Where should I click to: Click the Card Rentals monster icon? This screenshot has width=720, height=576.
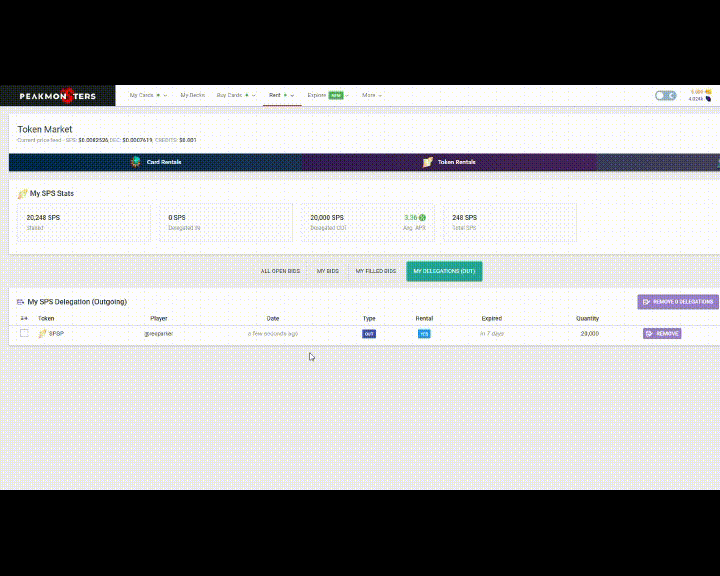pos(135,162)
